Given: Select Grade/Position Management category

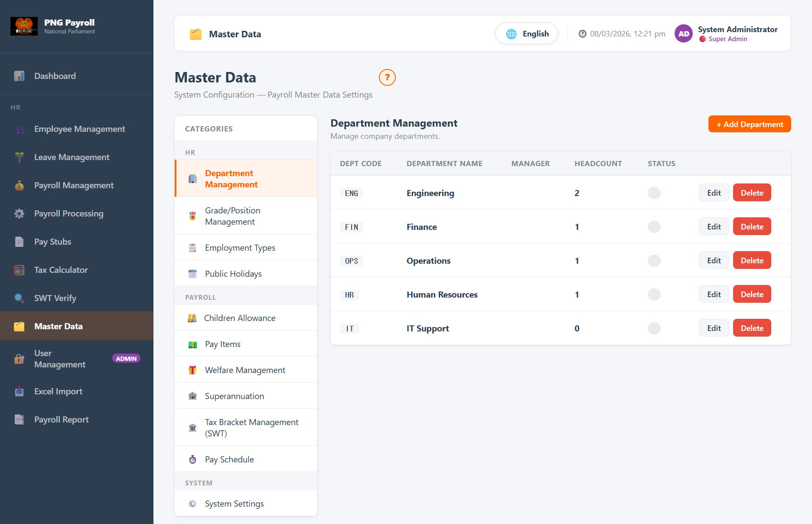Looking at the screenshot, I should (246, 216).
